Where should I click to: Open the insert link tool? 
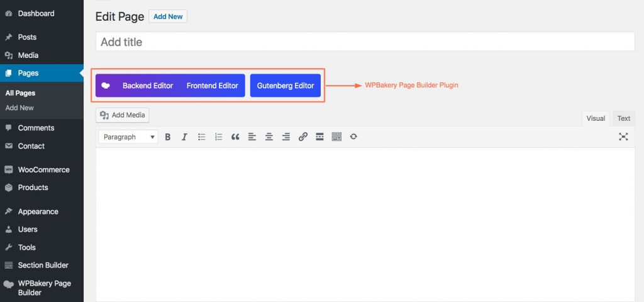pos(303,137)
